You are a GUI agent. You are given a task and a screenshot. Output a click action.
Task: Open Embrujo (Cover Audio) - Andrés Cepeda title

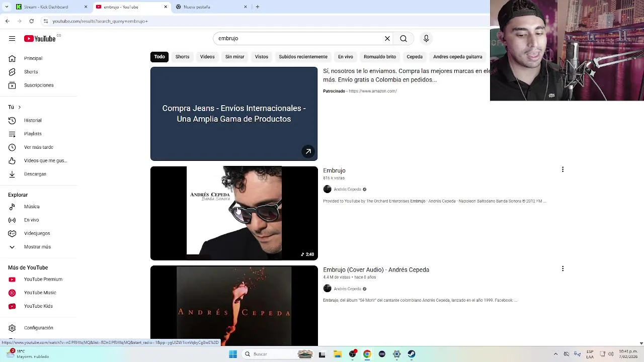pos(376,270)
